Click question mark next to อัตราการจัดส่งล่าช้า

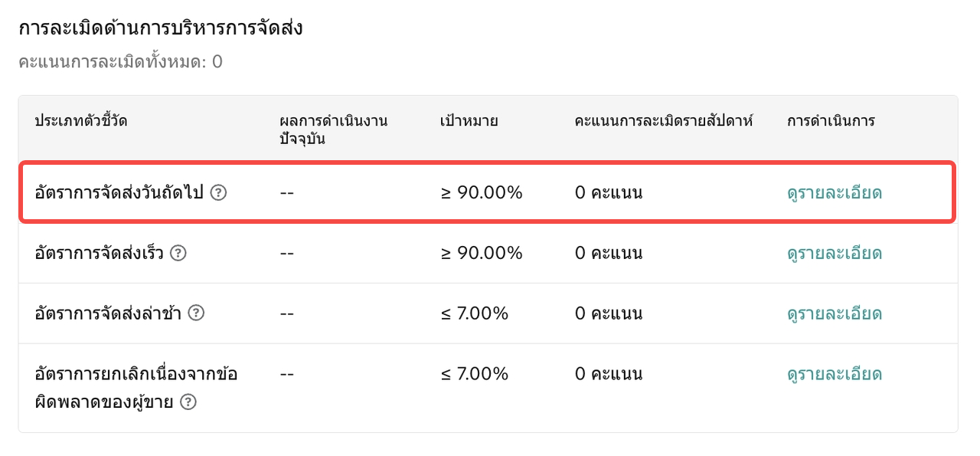[196, 313]
